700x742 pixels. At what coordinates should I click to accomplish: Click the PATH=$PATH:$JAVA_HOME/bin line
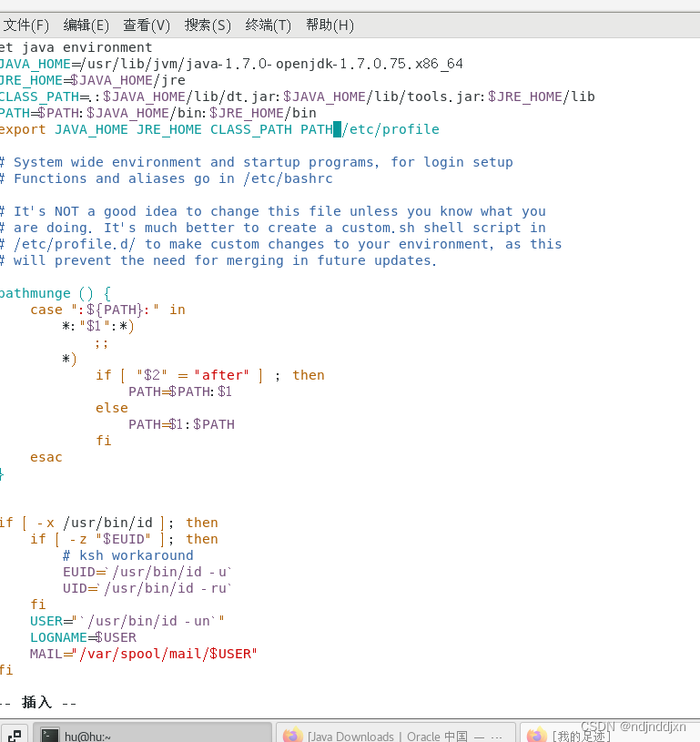(x=158, y=113)
